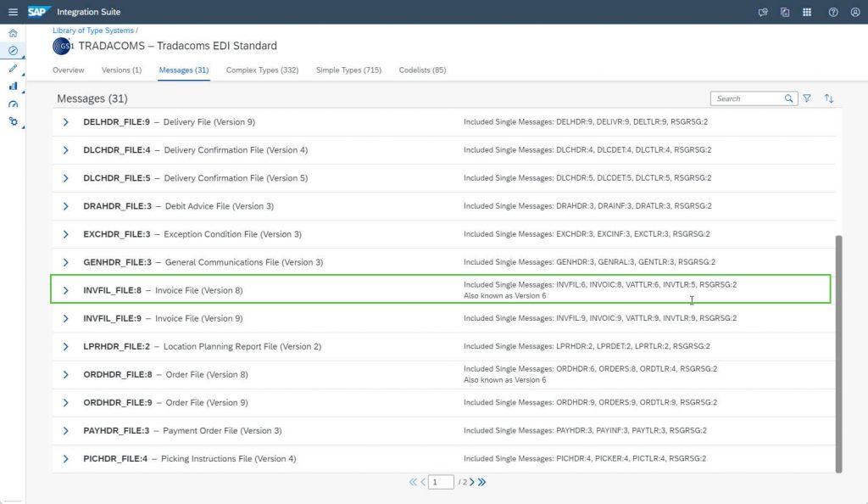Switch to the Codelists (85) tab
Viewport: 868px width, 504px height.
(422, 70)
